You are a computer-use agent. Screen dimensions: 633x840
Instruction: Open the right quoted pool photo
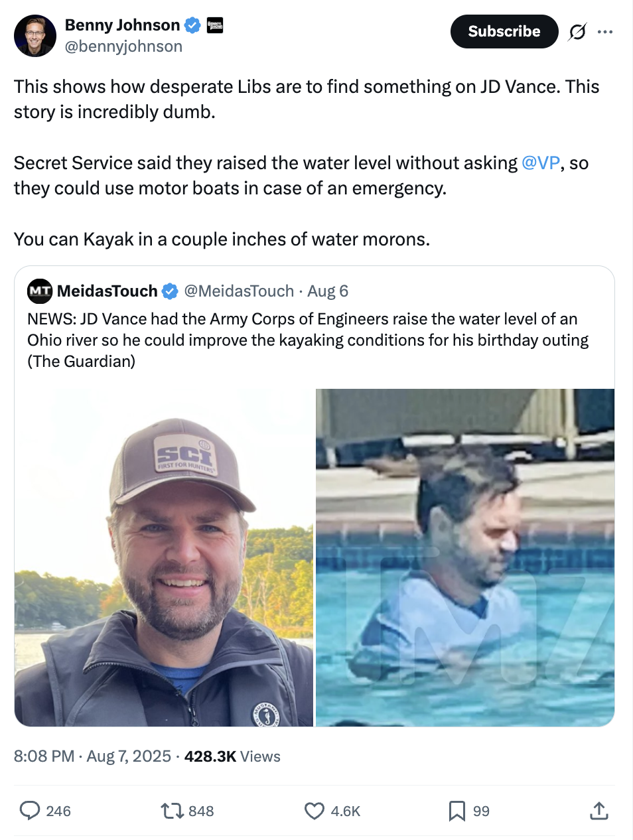464,557
